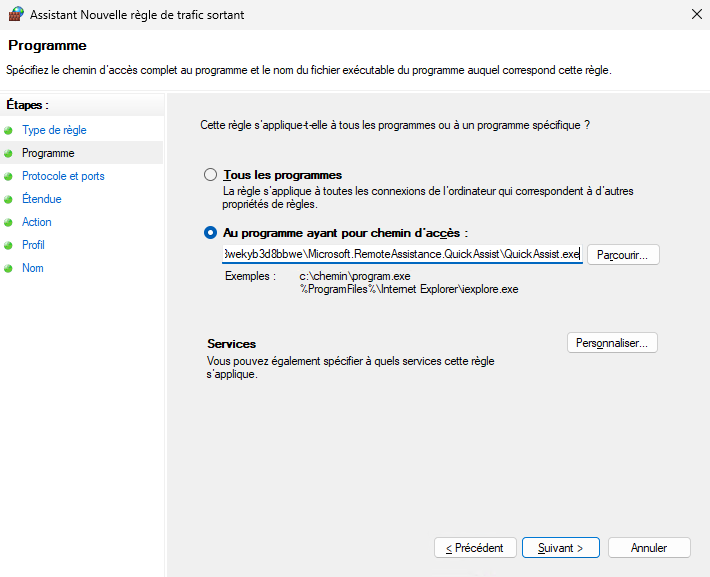The height and width of the screenshot is (577, 710).
Task: Go back with the Précédent button
Action: 475,548
